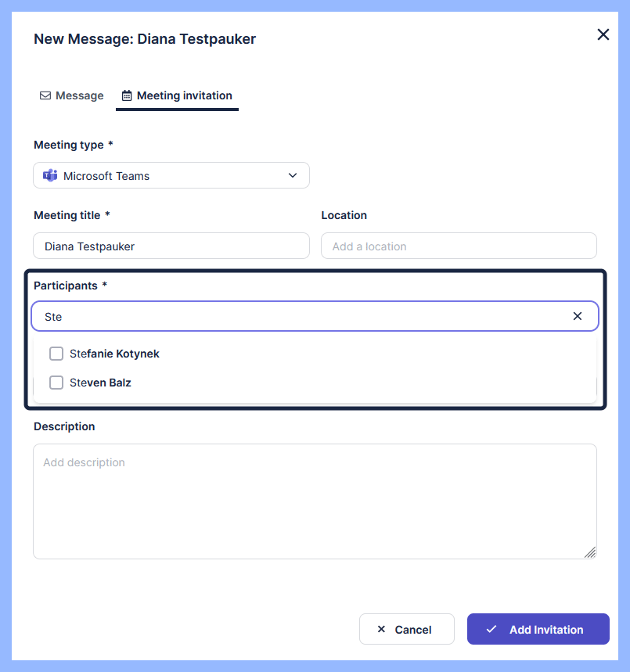The height and width of the screenshot is (672, 630).
Task: Click the Microsoft Teams logo icon
Action: (x=50, y=175)
